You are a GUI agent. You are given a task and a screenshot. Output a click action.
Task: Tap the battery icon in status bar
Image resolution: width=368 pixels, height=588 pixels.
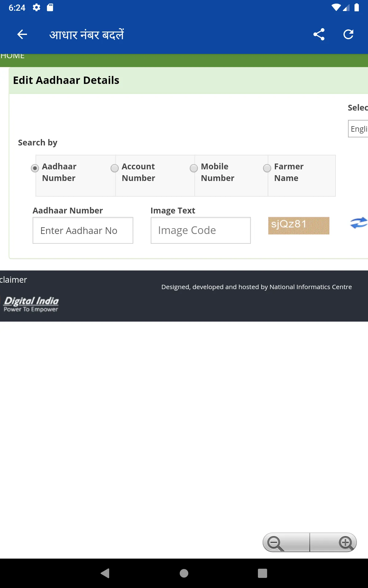coord(357,7)
